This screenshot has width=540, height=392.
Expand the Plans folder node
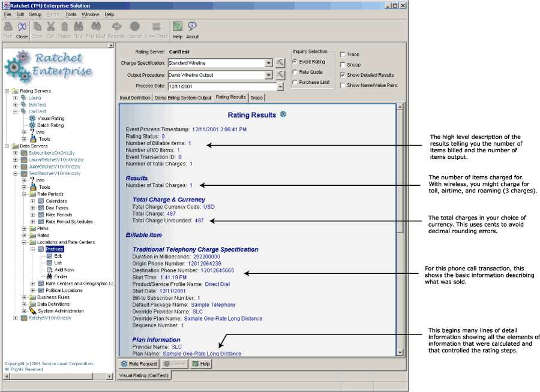click(x=24, y=228)
